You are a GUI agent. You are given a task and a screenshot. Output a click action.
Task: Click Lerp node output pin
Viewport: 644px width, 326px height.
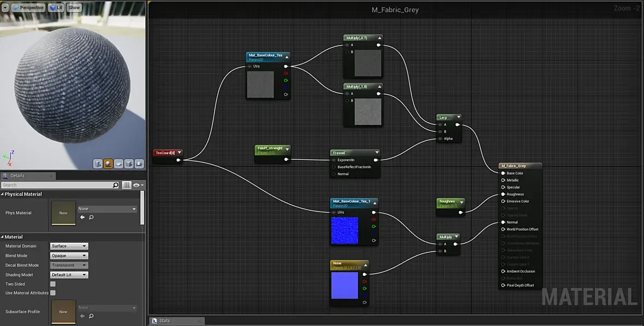tap(457, 125)
